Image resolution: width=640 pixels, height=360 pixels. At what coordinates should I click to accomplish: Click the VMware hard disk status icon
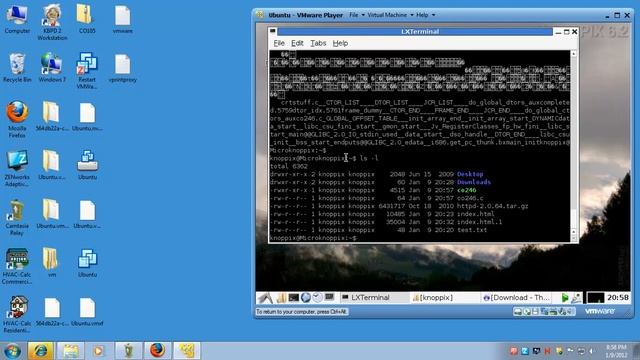pyautogui.click(x=518, y=312)
